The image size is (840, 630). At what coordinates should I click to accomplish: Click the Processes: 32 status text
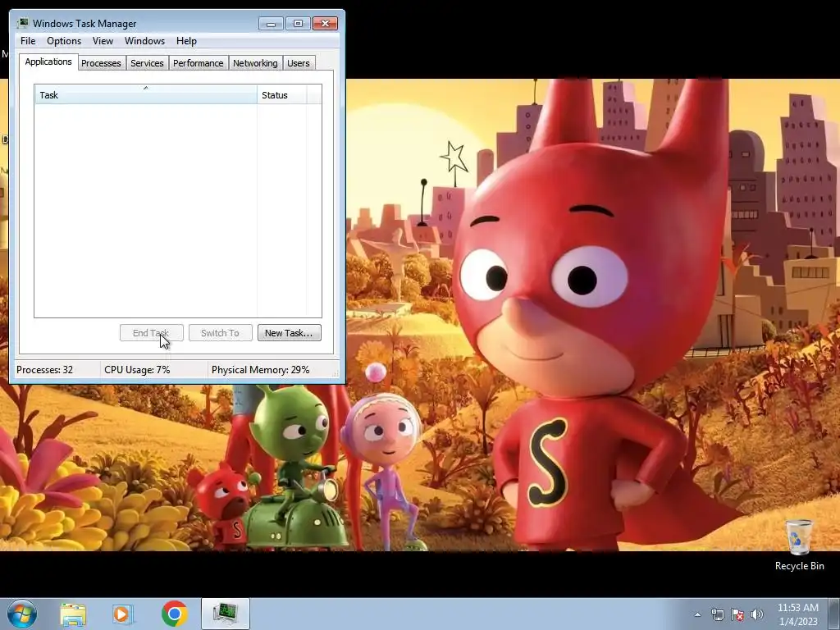click(x=44, y=370)
